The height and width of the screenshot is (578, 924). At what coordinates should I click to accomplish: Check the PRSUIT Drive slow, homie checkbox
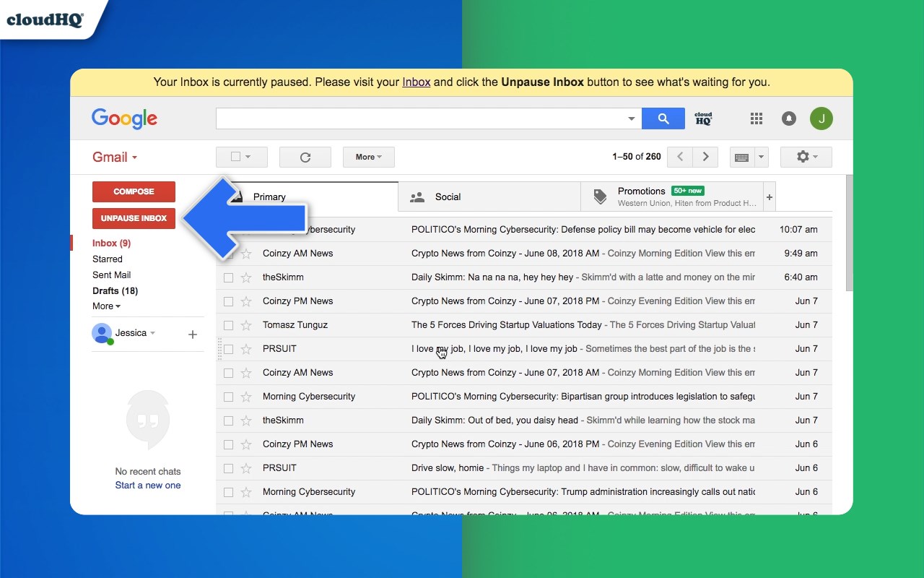tap(228, 468)
